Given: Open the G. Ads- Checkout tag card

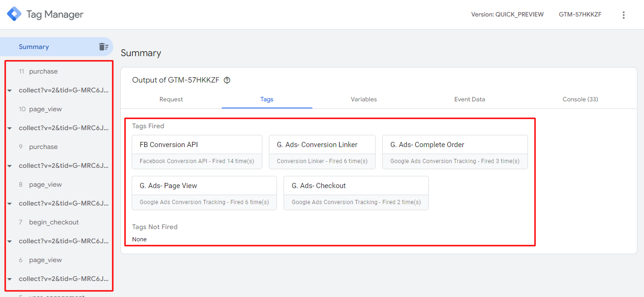Looking at the screenshot, I should pos(356,193).
